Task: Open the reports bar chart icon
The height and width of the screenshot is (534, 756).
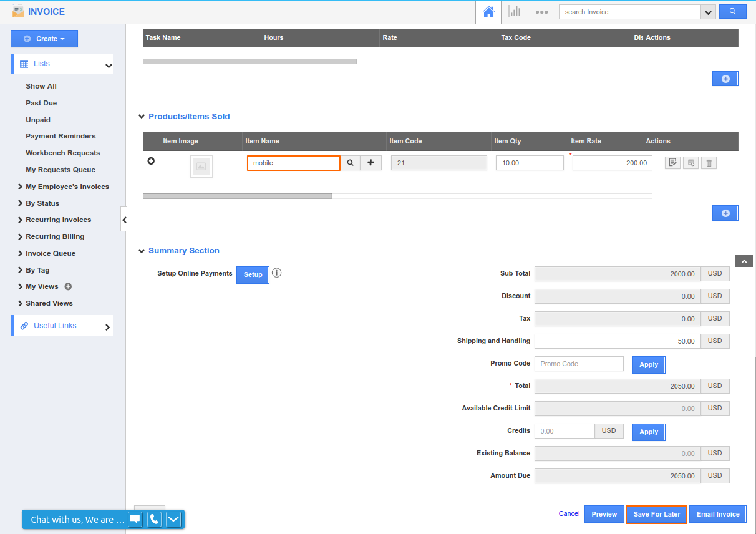Action: tap(515, 12)
